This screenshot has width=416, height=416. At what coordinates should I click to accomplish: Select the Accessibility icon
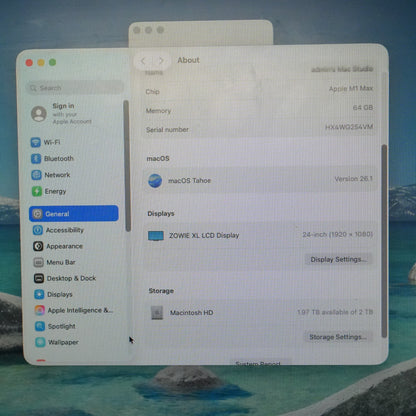(x=38, y=230)
